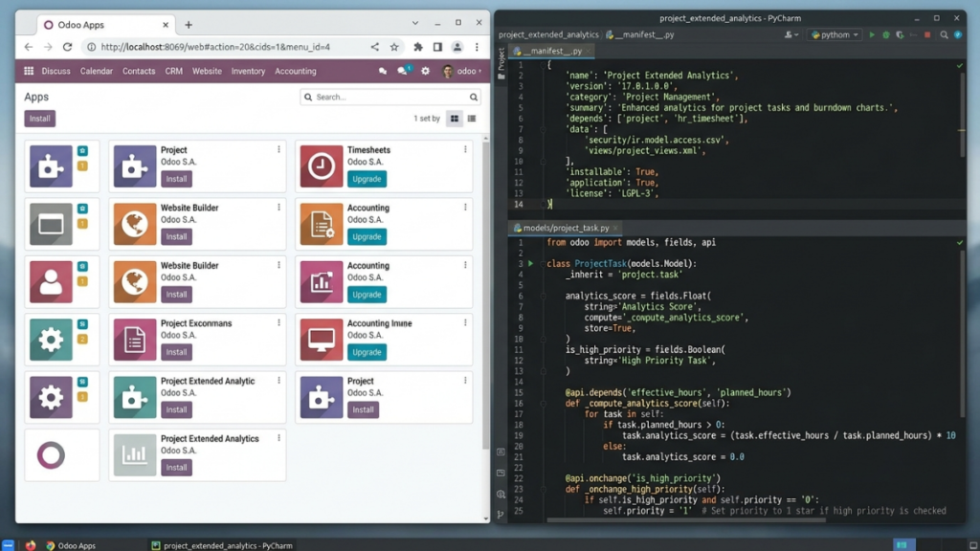Switch to PyCharm via taskbar entry

(222, 545)
